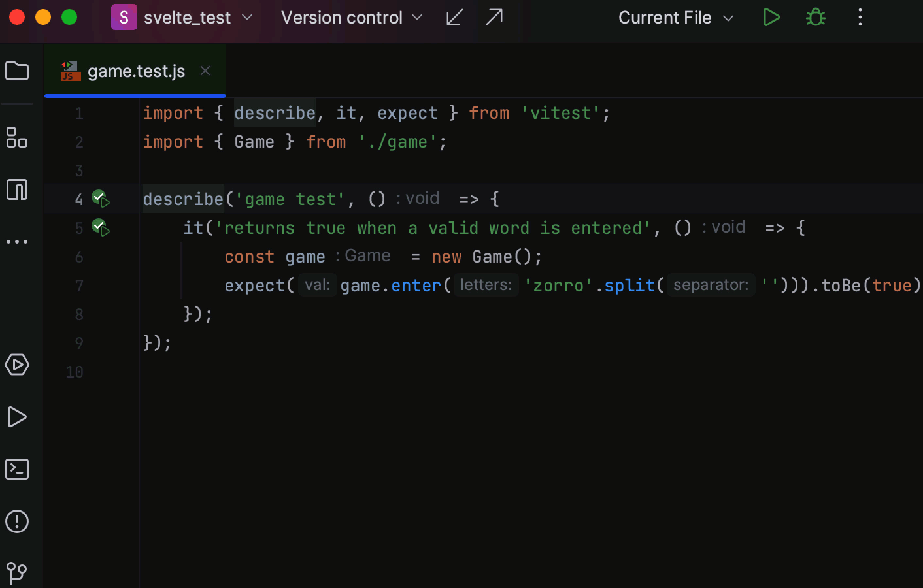Open the Run tool window
923x588 pixels.
17,417
